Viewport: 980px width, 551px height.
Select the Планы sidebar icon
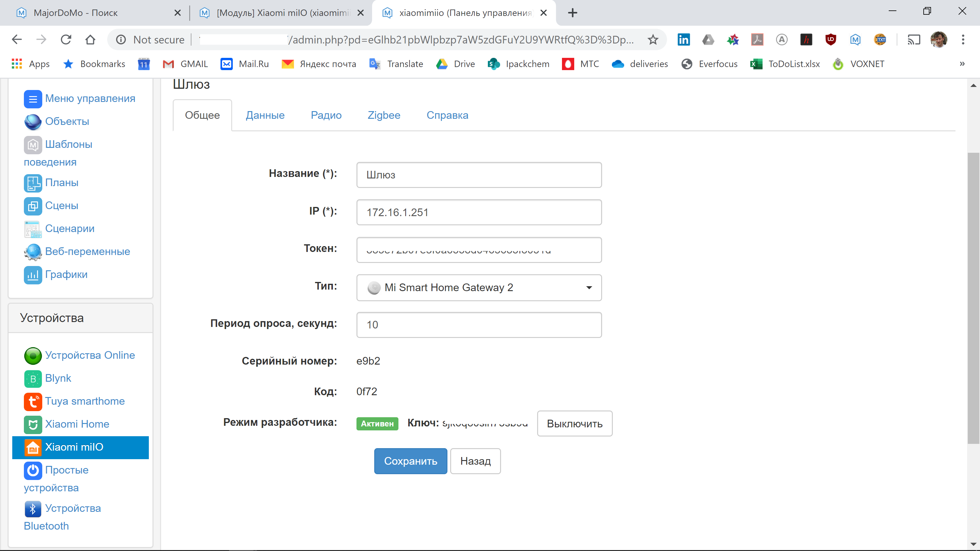tap(33, 183)
